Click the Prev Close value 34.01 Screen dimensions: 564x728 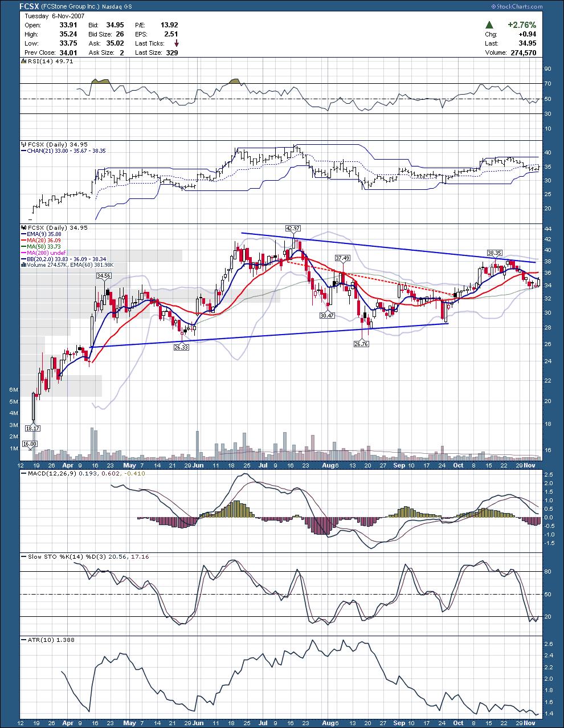coord(68,52)
